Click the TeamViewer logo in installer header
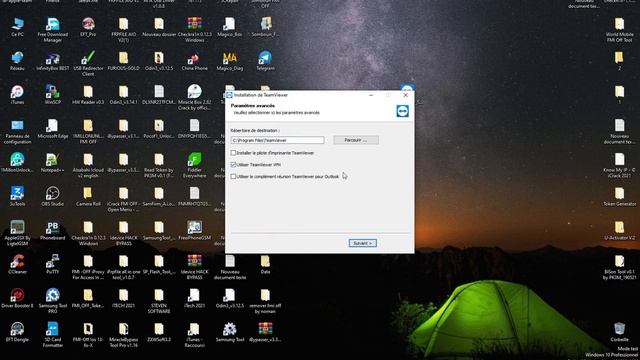Screen dimensions: 640x360 click(x=402, y=111)
